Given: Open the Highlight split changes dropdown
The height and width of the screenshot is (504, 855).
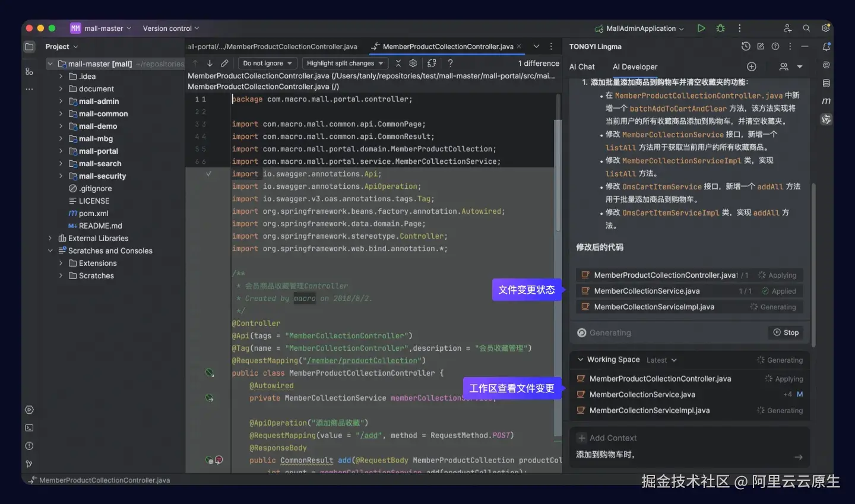Looking at the screenshot, I should click(x=345, y=63).
